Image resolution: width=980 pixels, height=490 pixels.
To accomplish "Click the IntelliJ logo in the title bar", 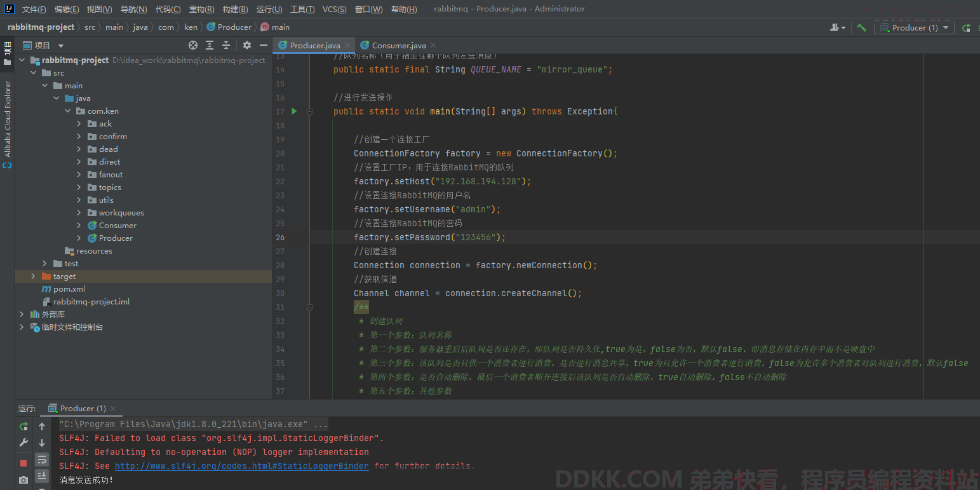I will pos(9,9).
